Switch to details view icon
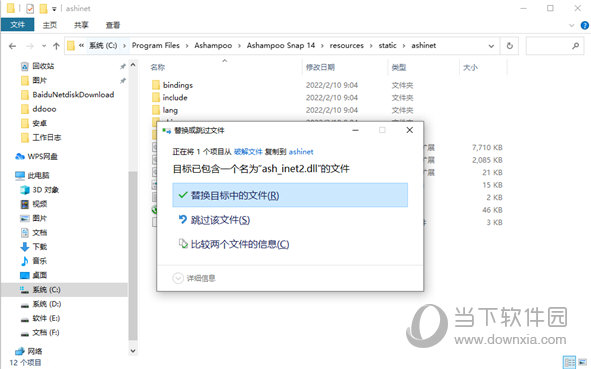Screen dimensions: 591x369 click(x=570, y=362)
